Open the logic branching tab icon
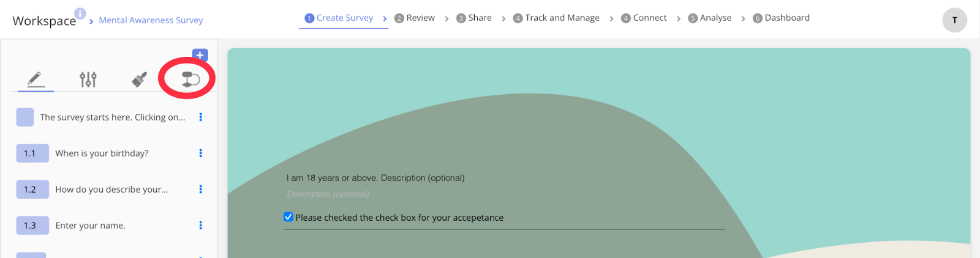980x258 pixels. (x=190, y=79)
